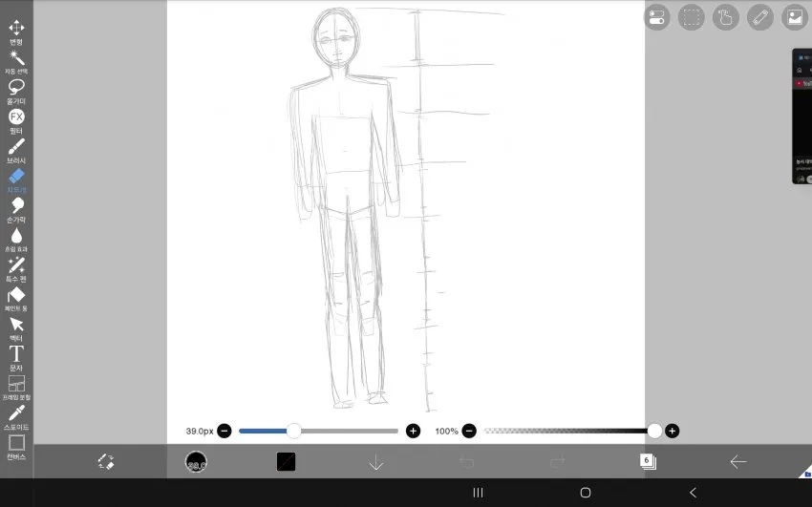The height and width of the screenshot is (507, 812).
Task: Select the Paint Bucket tool
Action: point(16,299)
